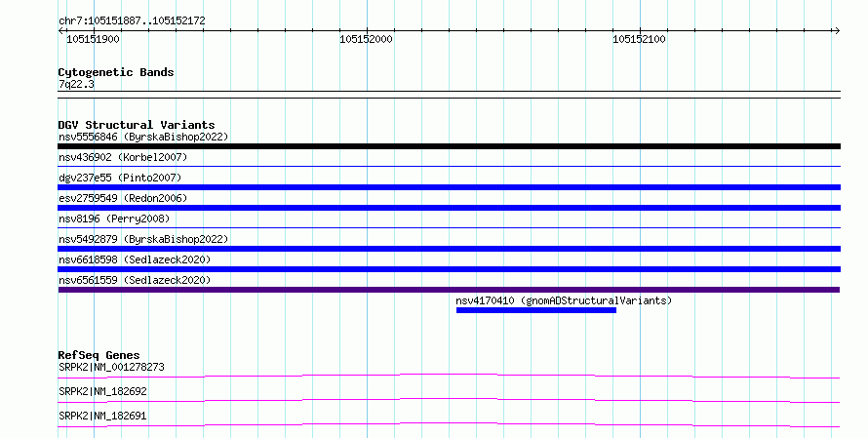Open transcript SRPK2|NM_001278273
Screen dimensions: 868x438
111,367
